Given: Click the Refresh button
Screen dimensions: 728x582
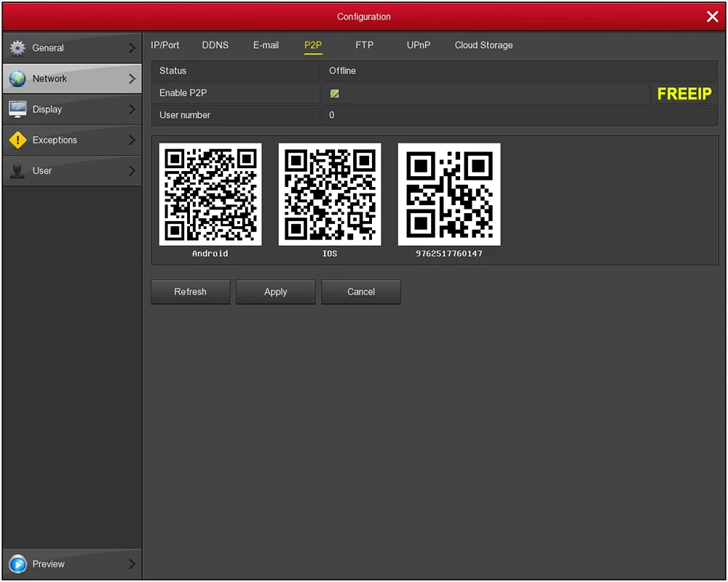Looking at the screenshot, I should click(x=190, y=292).
